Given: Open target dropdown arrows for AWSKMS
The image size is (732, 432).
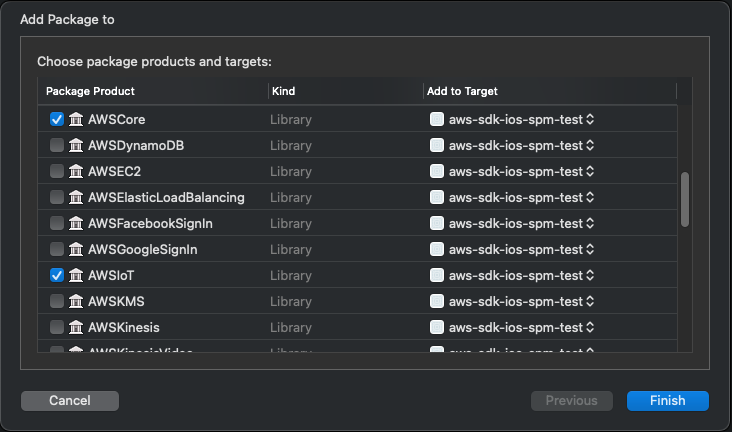Looking at the screenshot, I should (590, 301).
